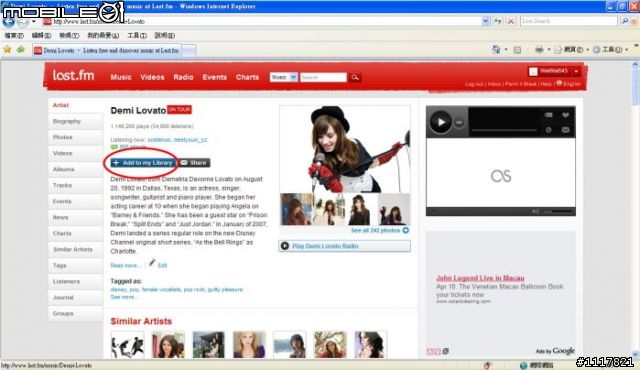Screen dimensions: 640x370
Task: Click the Favorites star icon
Action: (x=7, y=50)
